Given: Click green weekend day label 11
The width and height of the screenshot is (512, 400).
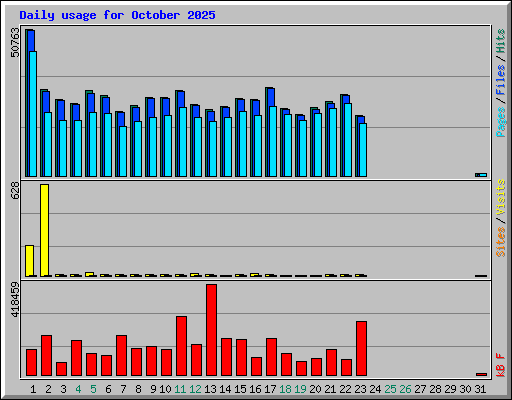Looking at the screenshot, I should (x=180, y=389).
